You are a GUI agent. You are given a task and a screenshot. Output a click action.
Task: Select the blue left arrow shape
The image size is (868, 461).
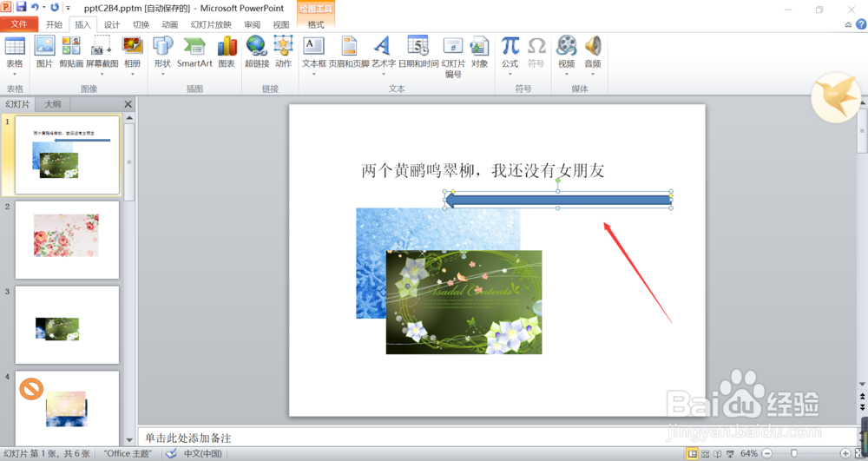coord(558,201)
